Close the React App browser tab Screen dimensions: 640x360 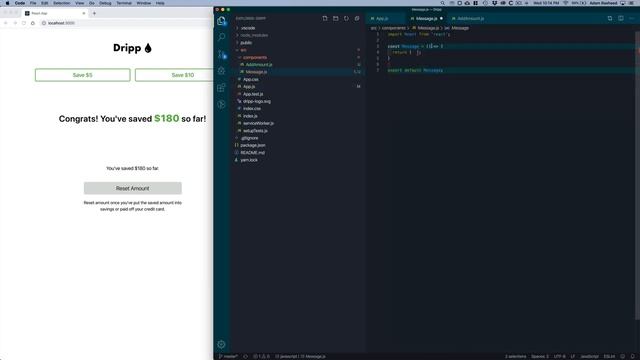click(84, 13)
